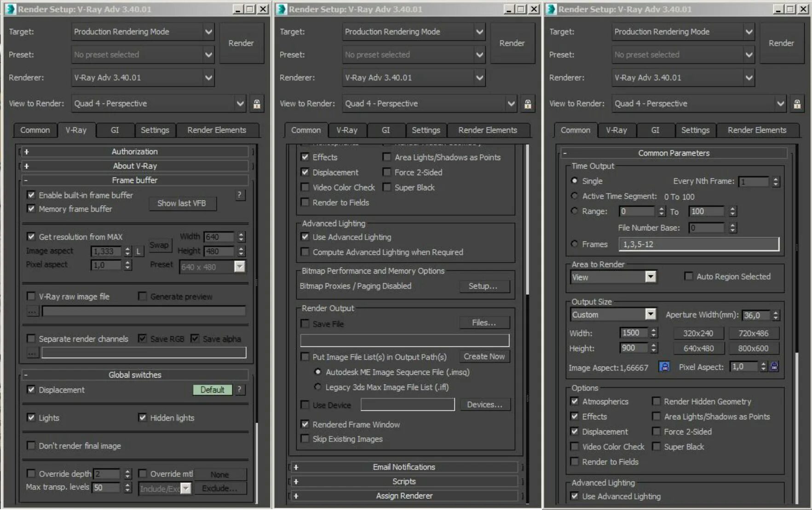This screenshot has width=812, height=510.
Task: Click the Frames text field showing 1,3,5-12
Action: pos(699,244)
